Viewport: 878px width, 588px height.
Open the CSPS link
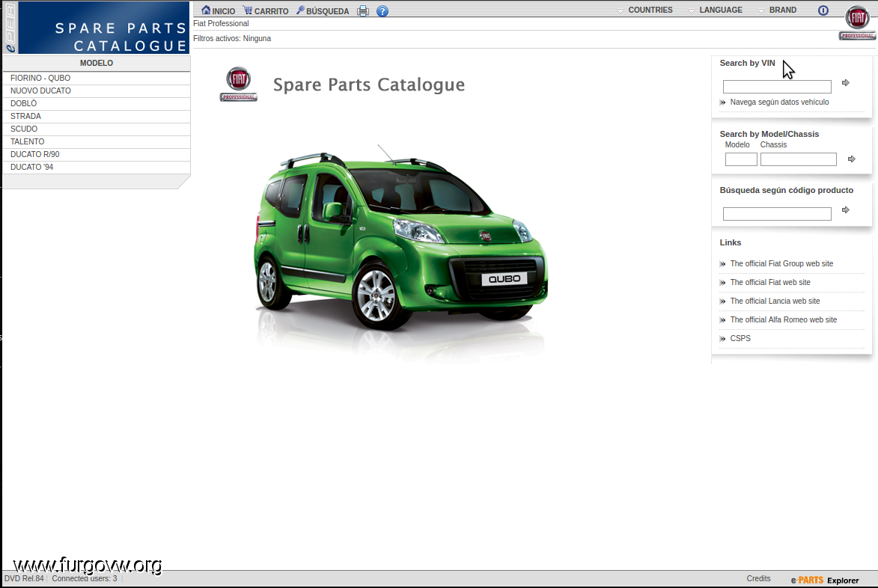[x=740, y=338]
